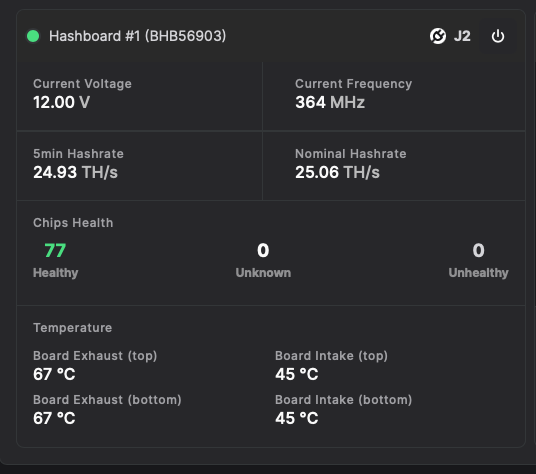The height and width of the screenshot is (474, 536).
Task: Click the green status dot for Hashboard #1
Action: pos(33,36)
